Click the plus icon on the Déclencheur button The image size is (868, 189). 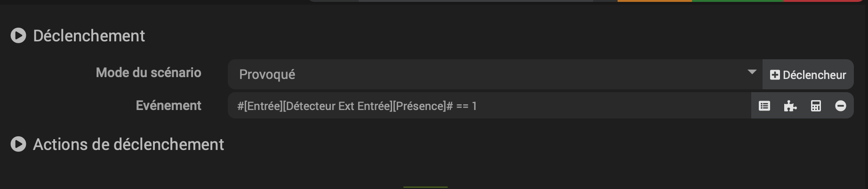[x=775, y=75]
